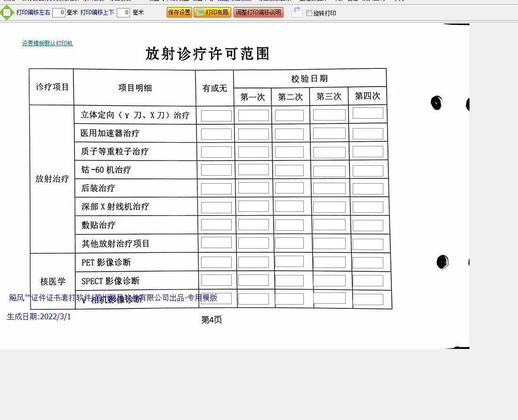
Task: Click the icon on 打印布局 button
Action: pos(200,13)
